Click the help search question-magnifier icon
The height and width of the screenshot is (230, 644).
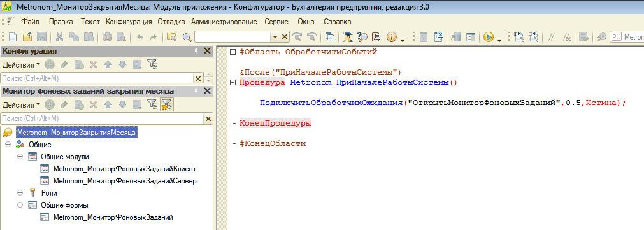362,37
